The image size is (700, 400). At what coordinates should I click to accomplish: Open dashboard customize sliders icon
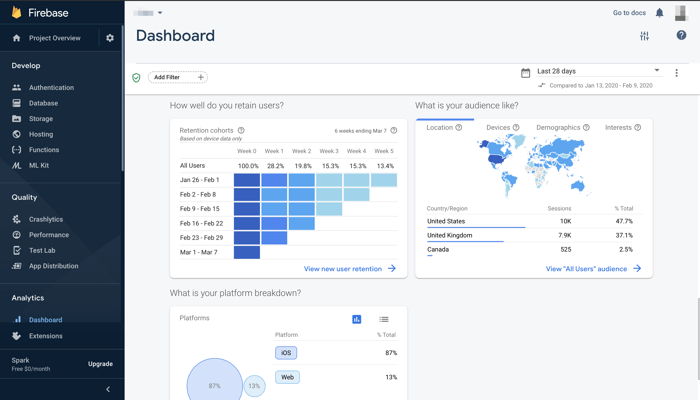pyautogui.click(x=644, y=36)
